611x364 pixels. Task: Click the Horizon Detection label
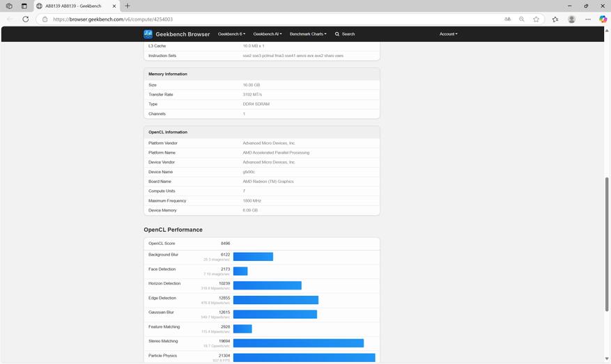pos(164,284)
